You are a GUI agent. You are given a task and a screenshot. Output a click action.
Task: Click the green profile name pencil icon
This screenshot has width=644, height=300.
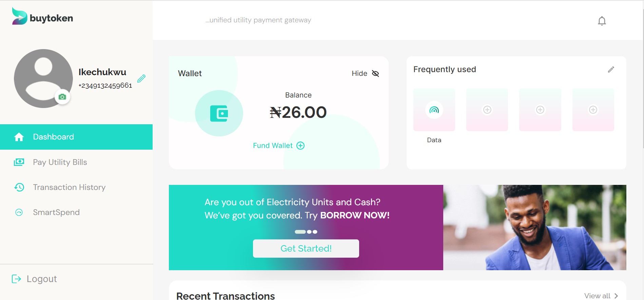point(141,79)
